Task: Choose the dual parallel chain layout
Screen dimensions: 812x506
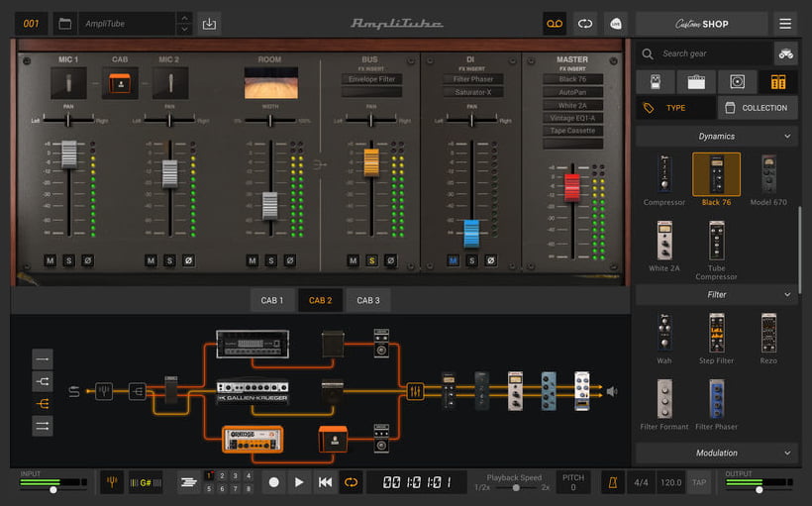Action: (43, 426)
